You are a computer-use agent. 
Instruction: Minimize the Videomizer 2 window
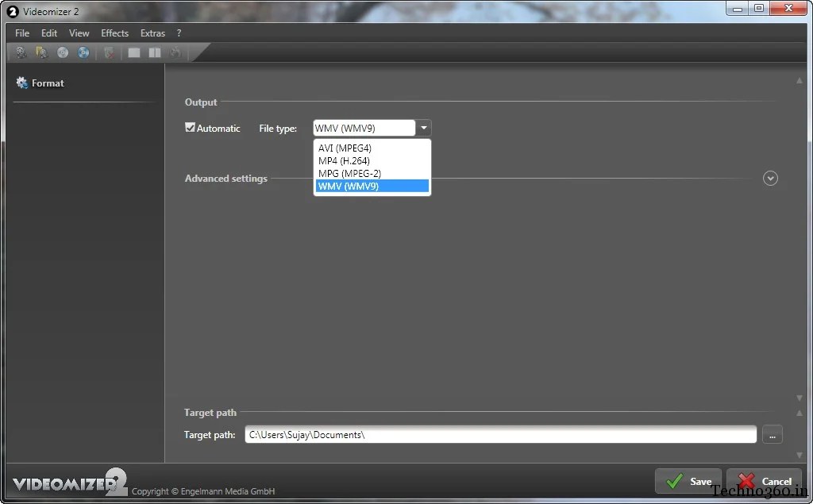click(738, 9)
